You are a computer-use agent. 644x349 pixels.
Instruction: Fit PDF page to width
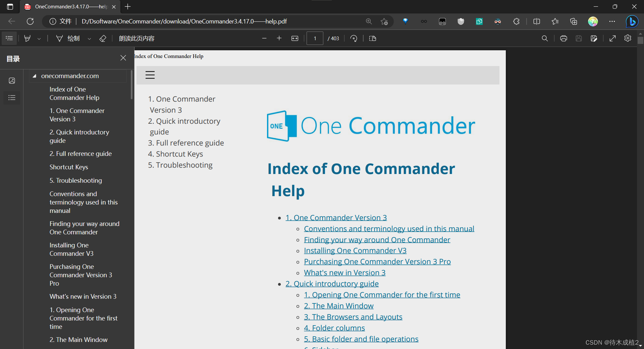[295, 39]
